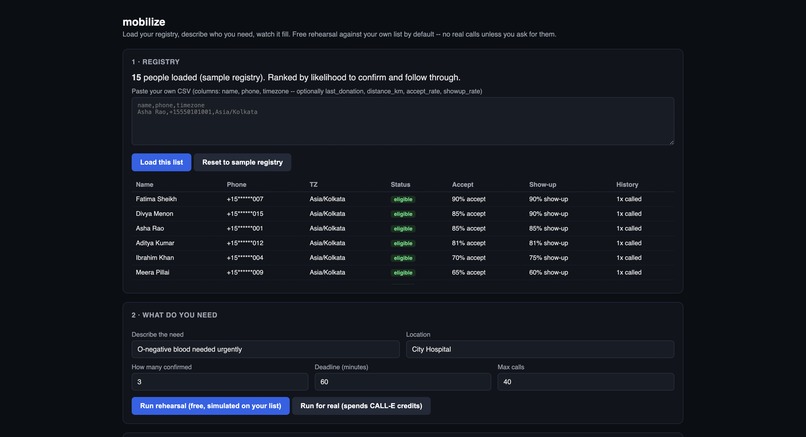Focus the CSV paste text area

coord(402,121)
